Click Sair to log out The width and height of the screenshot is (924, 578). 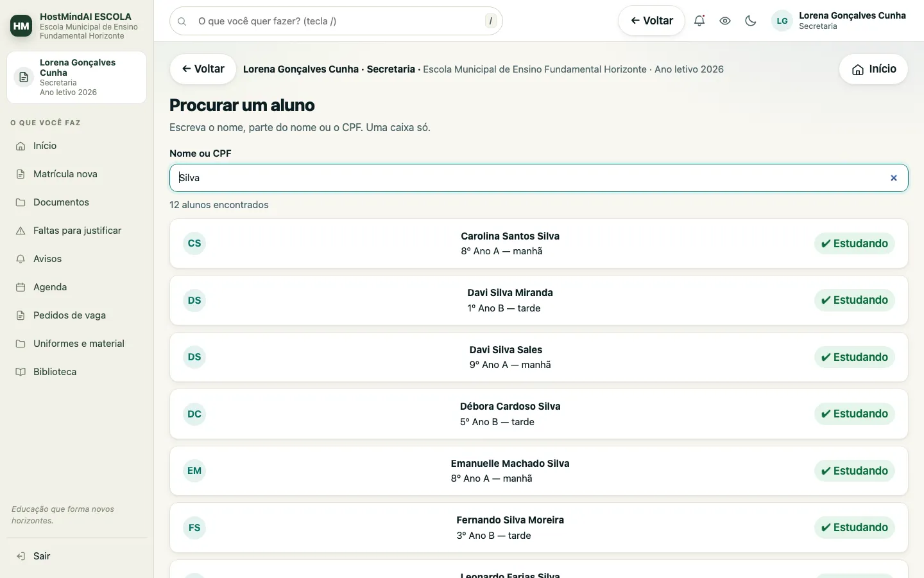coord(77,556)
